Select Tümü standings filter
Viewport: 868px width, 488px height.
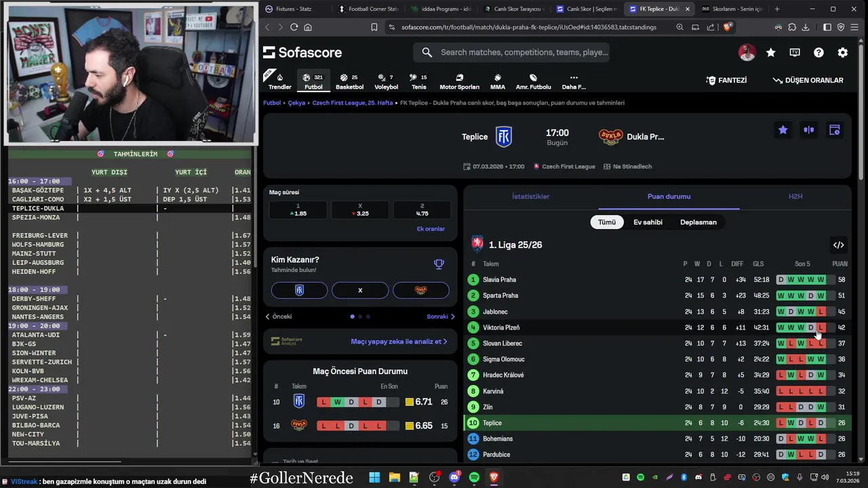click(x=607, y=222)
